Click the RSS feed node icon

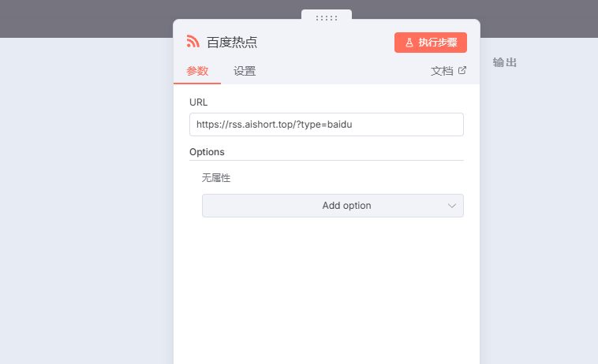pyautogui.click(x=193, y=42)
